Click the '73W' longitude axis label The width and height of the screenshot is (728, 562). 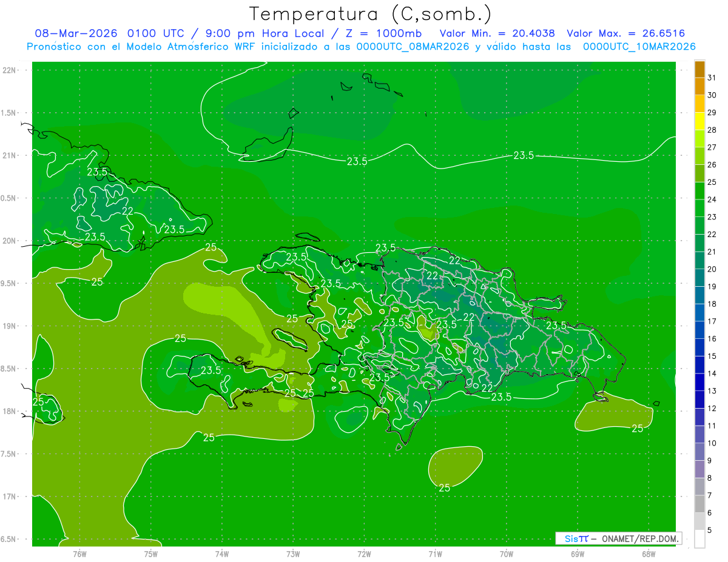[293, 554]
